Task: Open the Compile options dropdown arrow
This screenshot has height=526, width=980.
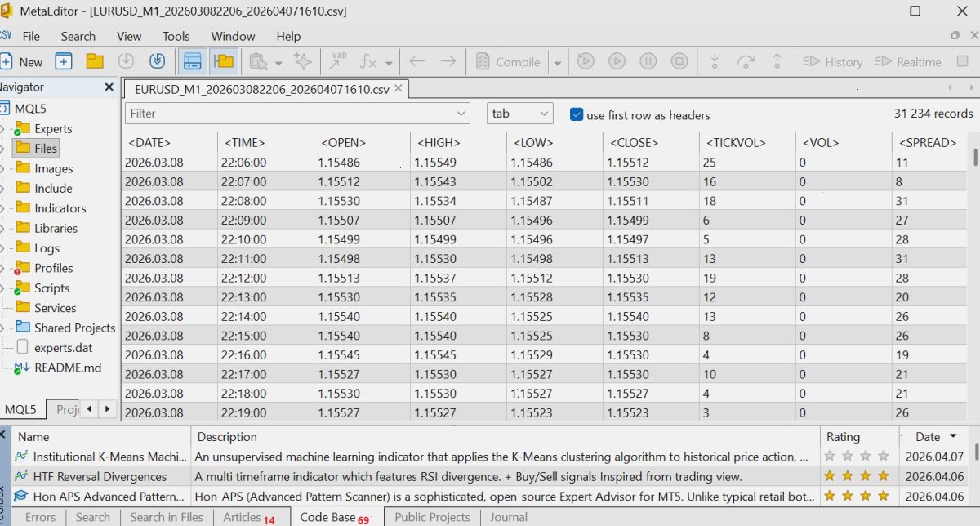Action: pos(558,61)
